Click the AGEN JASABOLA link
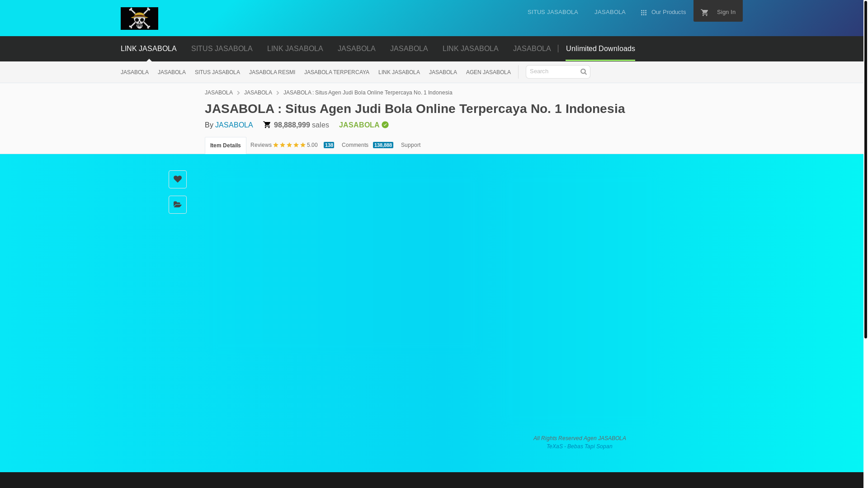868x488 pixels. 488,72
